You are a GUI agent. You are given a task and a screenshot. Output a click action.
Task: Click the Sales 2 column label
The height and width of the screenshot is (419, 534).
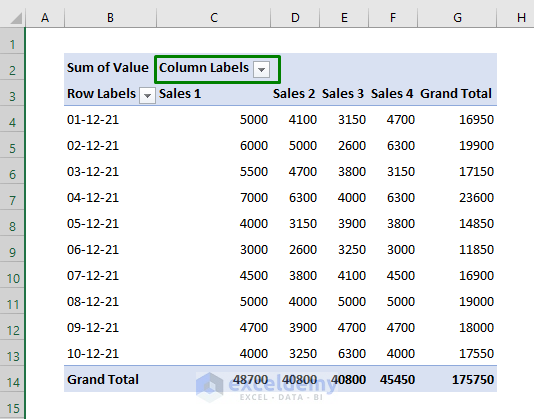pyautogui.click(x=294, y=94)
